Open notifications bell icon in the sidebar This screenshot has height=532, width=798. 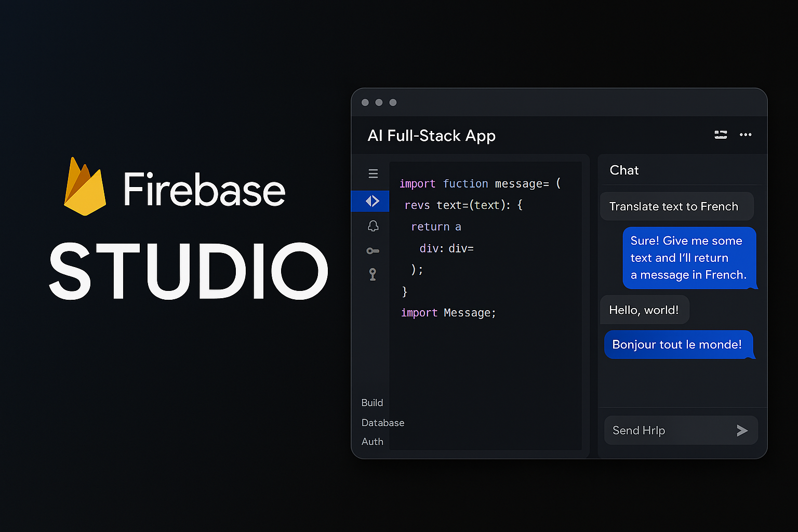(373, 226)
